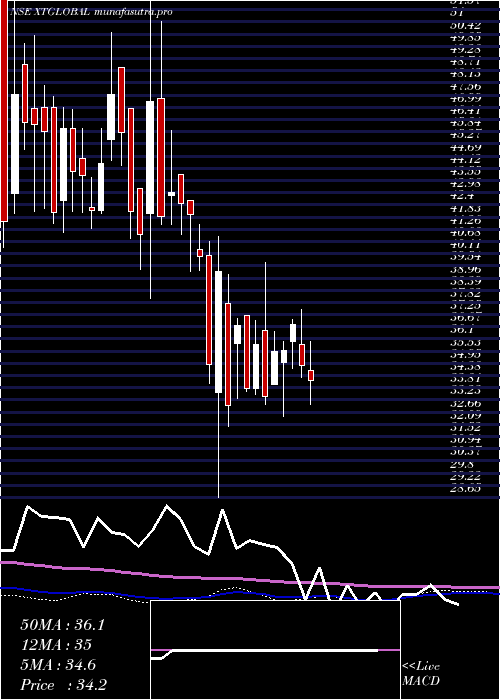
Task: Select the 5MA : 34.6 reading
Action: point(58,665)
